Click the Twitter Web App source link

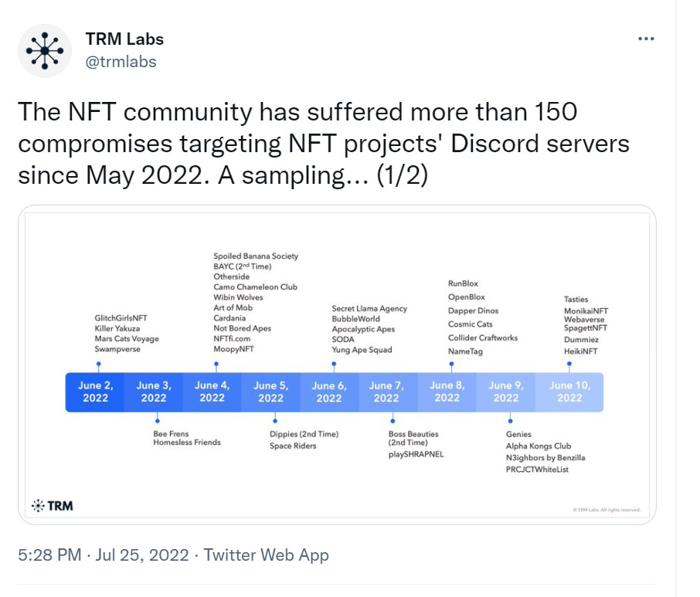point(266,555)
